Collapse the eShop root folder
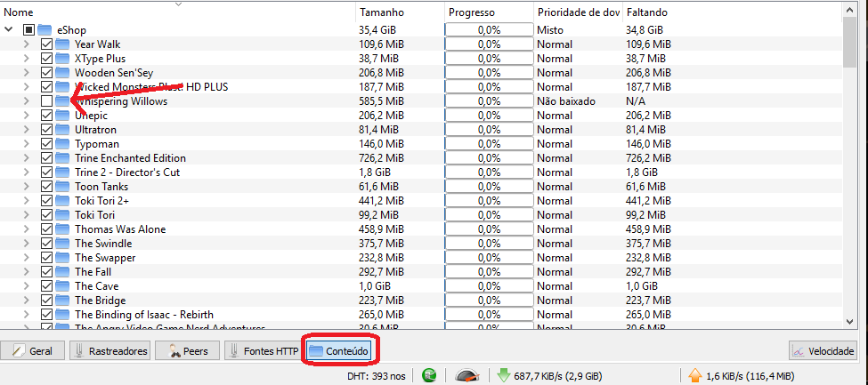868x385 pixels. pos(9,30)
